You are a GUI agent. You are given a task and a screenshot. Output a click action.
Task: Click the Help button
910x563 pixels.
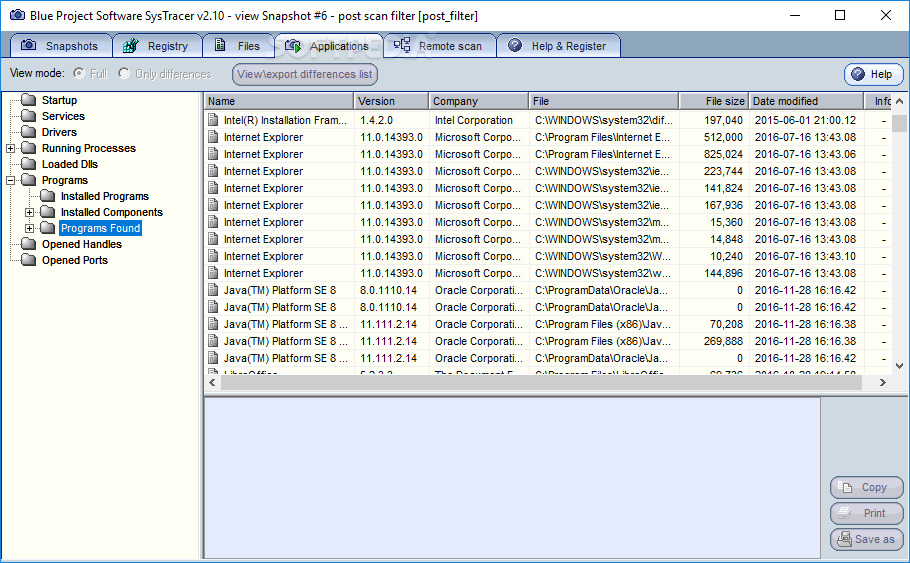coord(873,74)
